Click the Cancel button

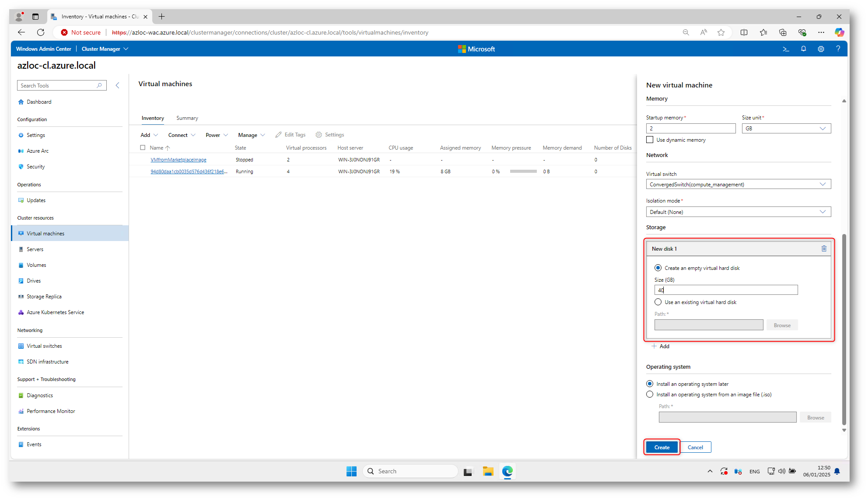coord(695,447)
